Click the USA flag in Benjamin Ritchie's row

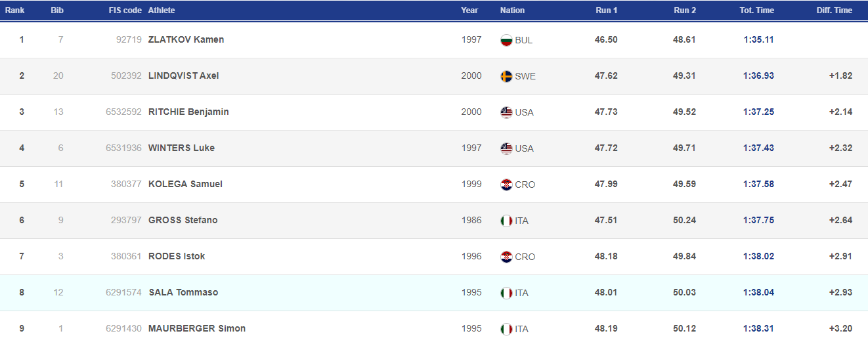tap(506, 112)
